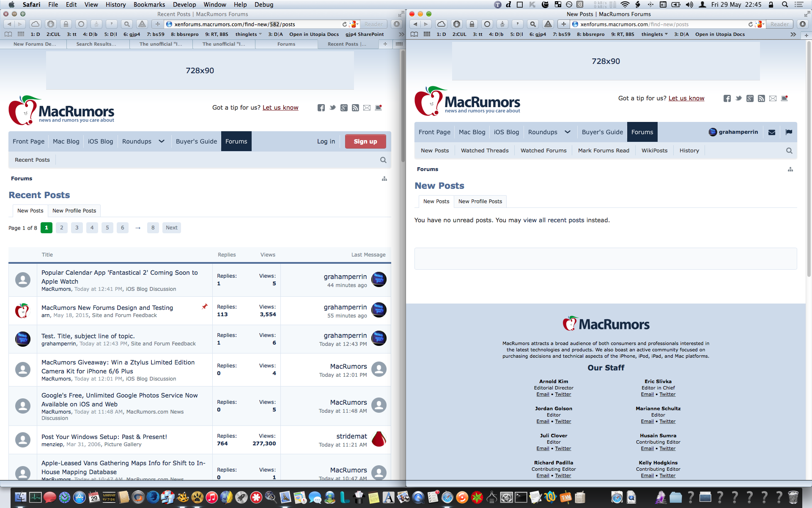Open sitemap icon beside Forums breadcrumb, left window

[384, 179]
